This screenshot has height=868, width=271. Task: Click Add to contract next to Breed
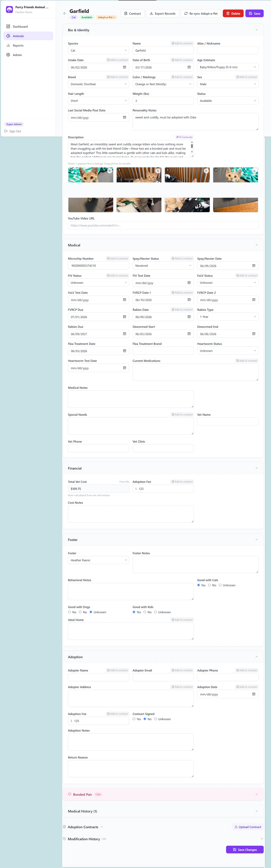(118, 77)
